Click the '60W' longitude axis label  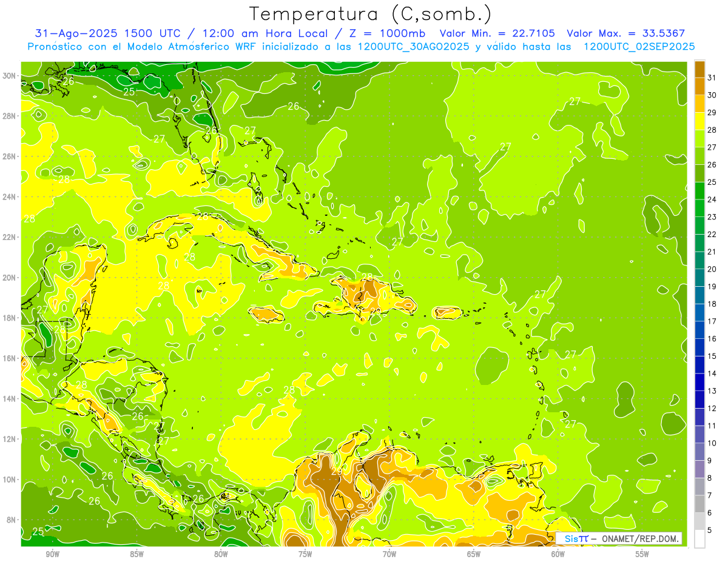558,554
